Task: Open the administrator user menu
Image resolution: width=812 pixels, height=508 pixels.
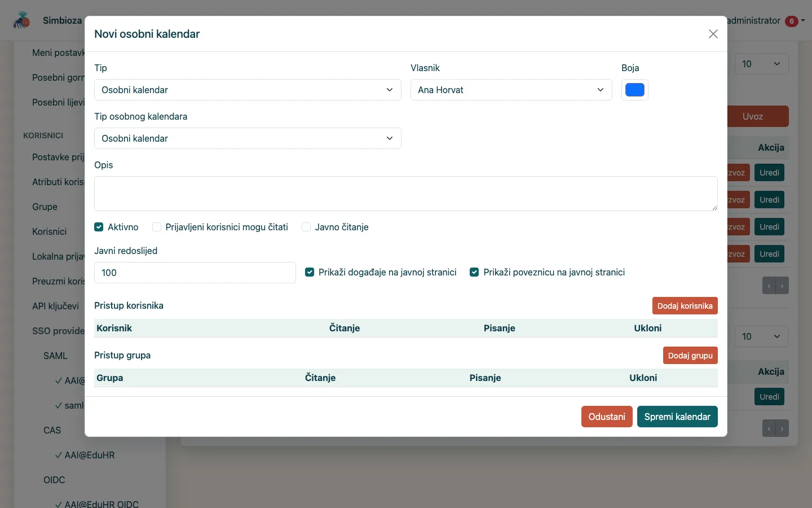Action: [x=766, y=20]
